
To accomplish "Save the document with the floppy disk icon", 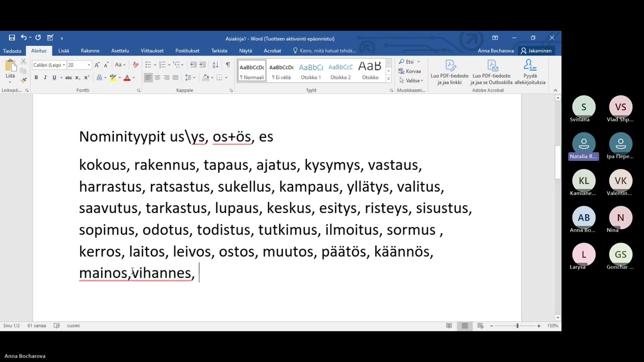I will [x=12, y=38].
